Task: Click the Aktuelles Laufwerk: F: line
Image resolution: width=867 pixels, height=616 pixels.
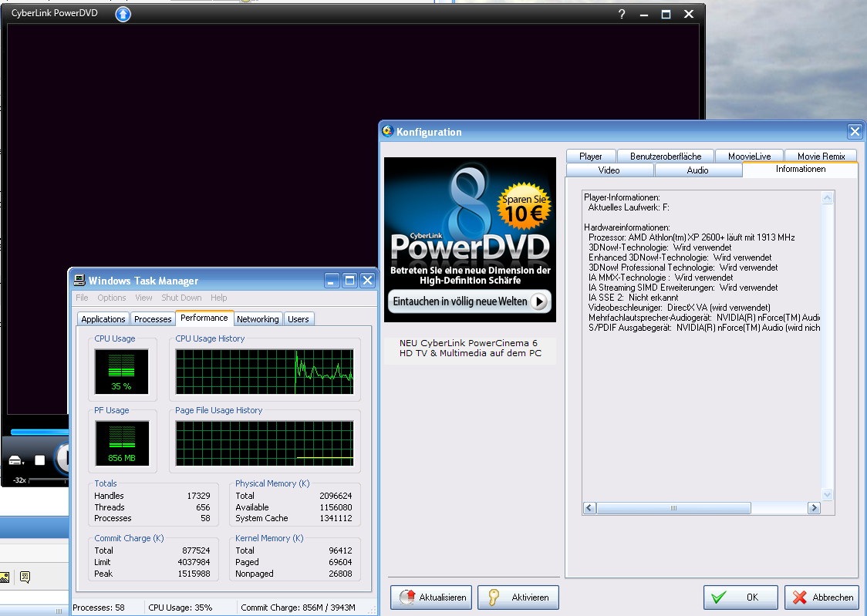Action: click(629, 207)
